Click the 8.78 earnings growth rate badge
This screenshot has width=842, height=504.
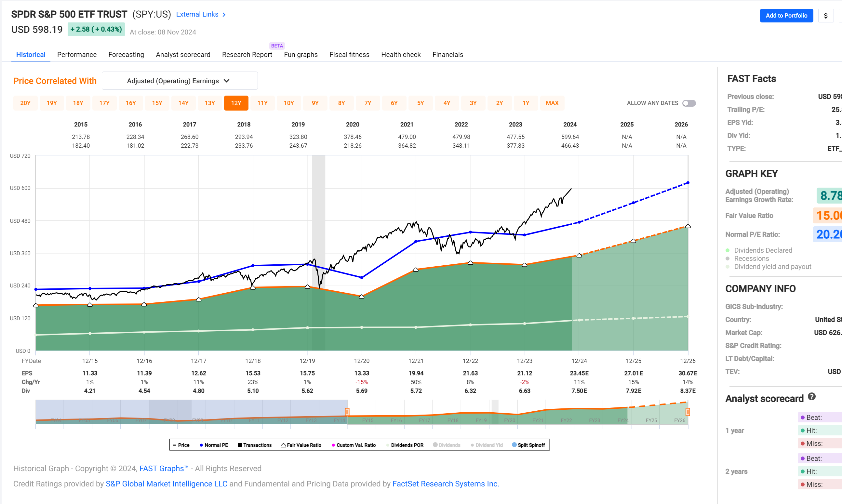[x=829, y=196]
